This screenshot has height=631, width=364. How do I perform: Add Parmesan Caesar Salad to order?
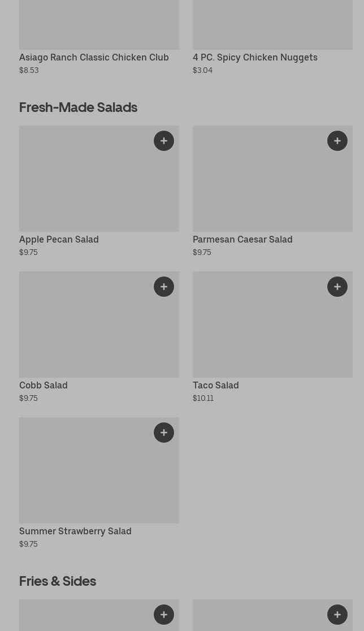[337, 141]
